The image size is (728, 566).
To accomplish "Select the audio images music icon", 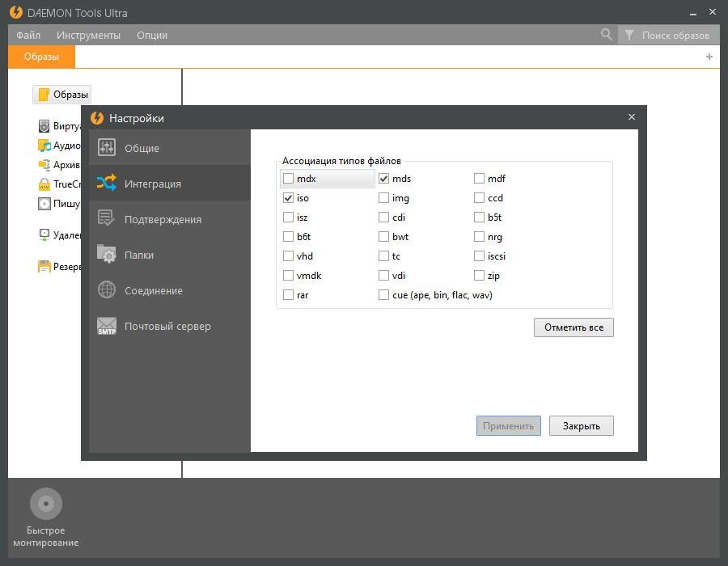I will pyautogui.click(x=44, y=146).
